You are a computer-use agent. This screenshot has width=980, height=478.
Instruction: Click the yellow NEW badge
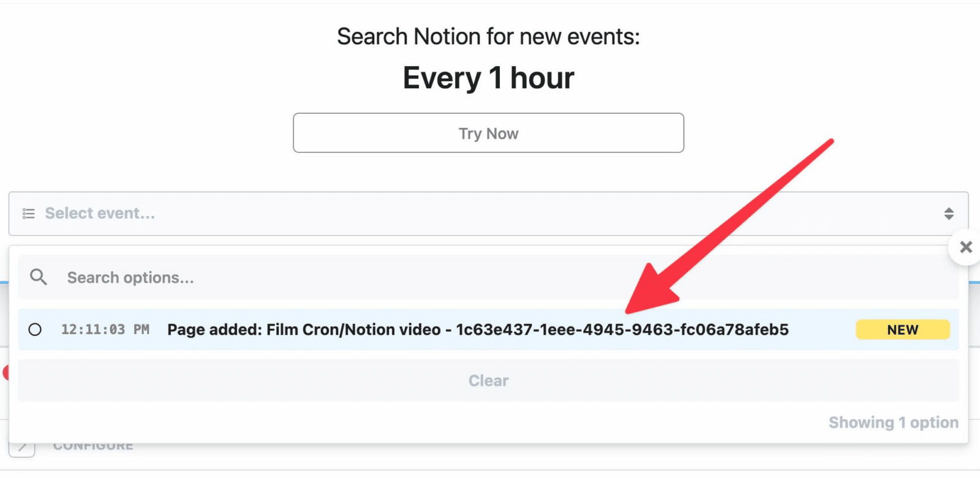pyautogui.click(x=903, y=330)
